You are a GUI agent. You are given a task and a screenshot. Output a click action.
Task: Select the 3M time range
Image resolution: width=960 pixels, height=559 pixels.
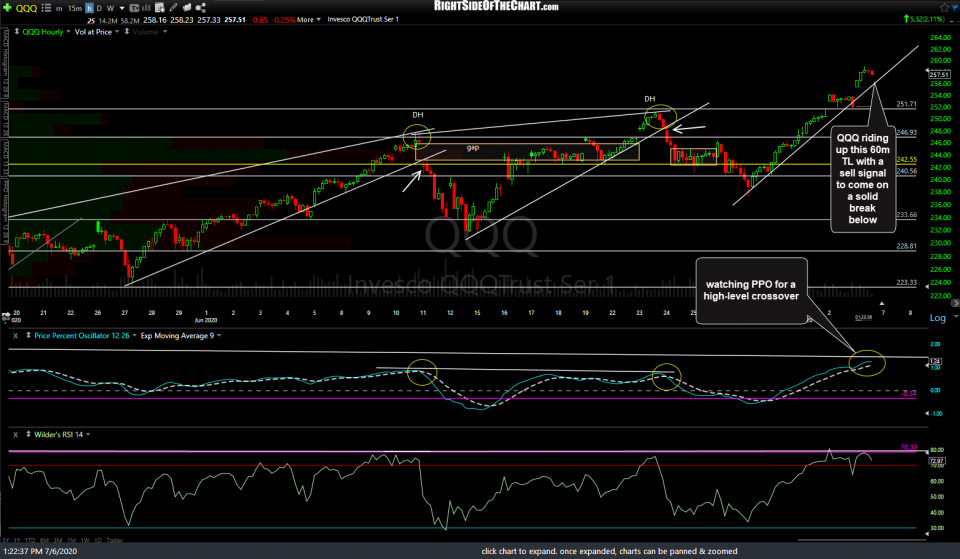tap(58, 540)
